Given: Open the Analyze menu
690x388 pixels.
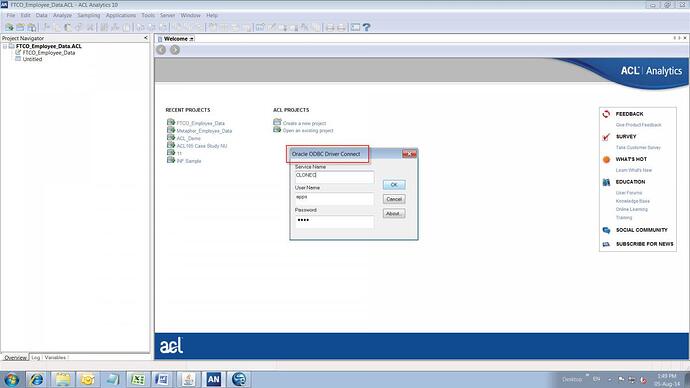Looking at the screenshot, I should click(x=62, y=15).
